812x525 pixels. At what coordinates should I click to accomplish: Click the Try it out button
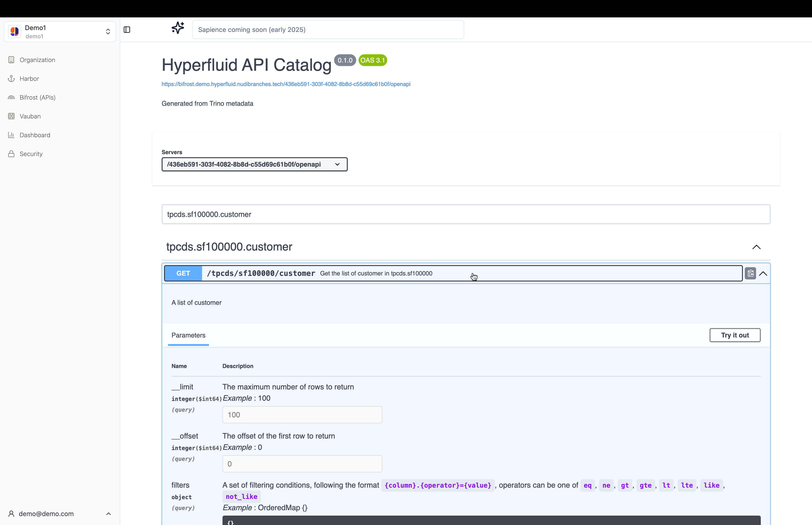coord(735,335)
